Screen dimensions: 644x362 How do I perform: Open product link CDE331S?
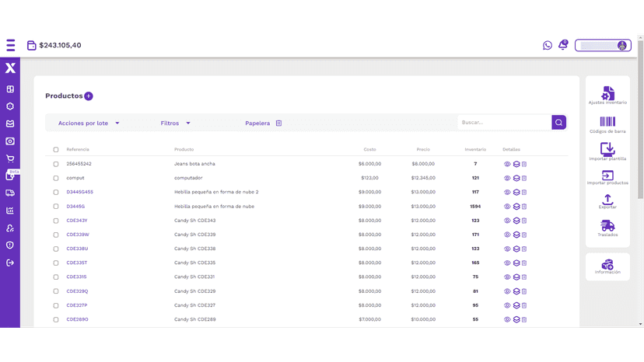tap(76, 277)
